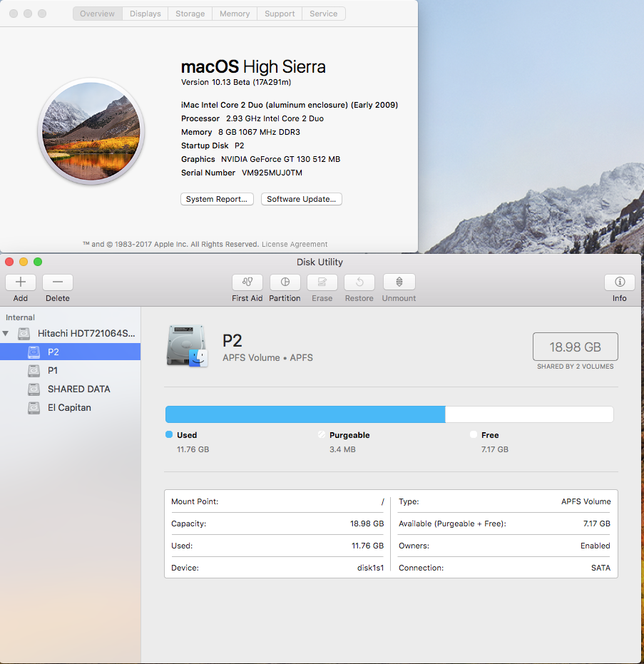Minimize the Disk Utility window
644x664 pixels.
pyautogui.click(x=24, y=262)
